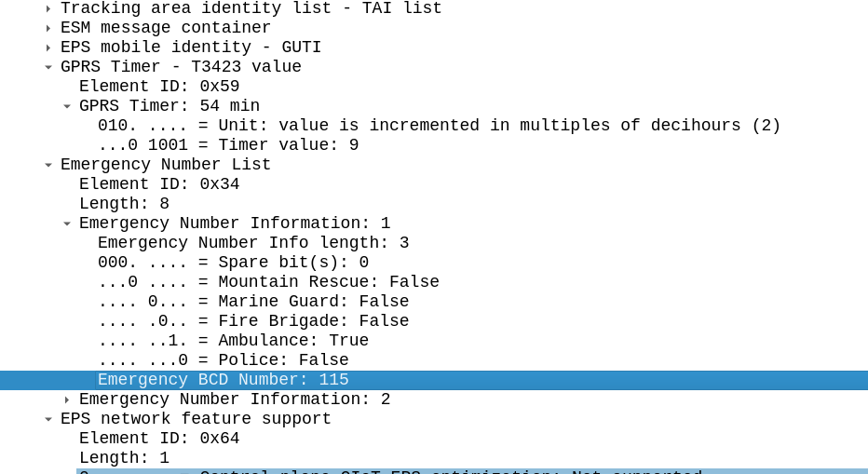Viewport: 868px width, 474px height.
Task: Select the Length 8 field
Action: (124, 204)
